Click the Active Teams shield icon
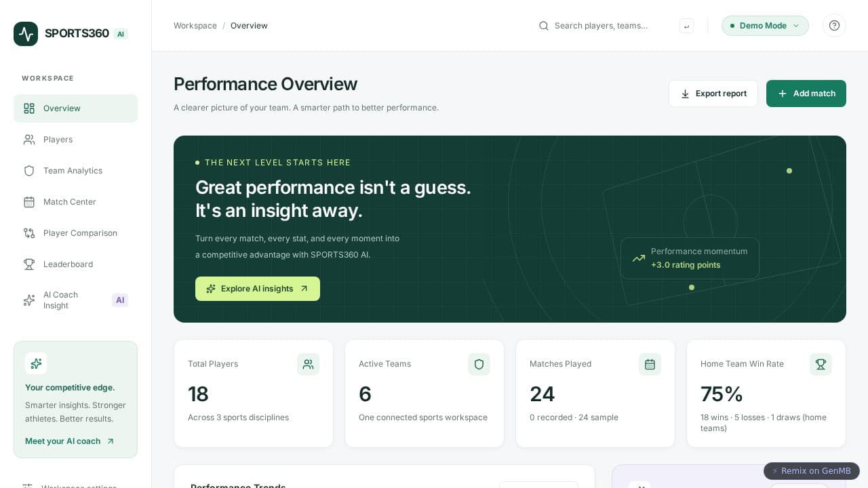The height and width of the screenshot is (488, 868). tap(479, 364)
